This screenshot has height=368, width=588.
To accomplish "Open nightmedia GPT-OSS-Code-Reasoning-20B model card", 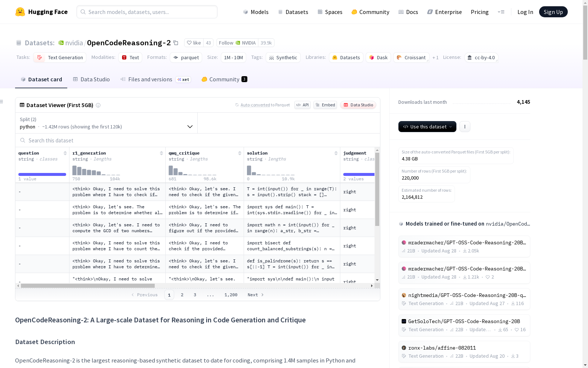I will tap(464, 299).
